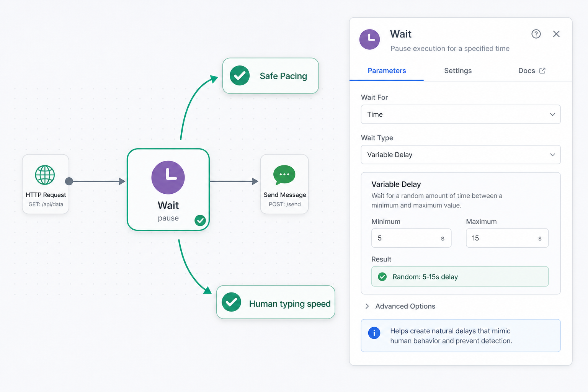This screenshot has height=392, width=588.
Task: Select the Wait pause node on canvas
Action: coord(168,189)
